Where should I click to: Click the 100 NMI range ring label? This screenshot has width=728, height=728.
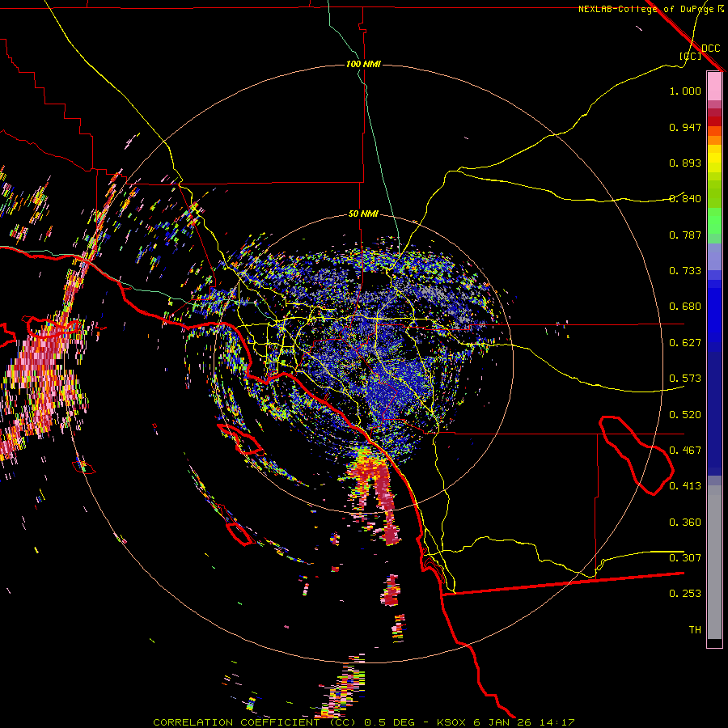tap(363, 64)
